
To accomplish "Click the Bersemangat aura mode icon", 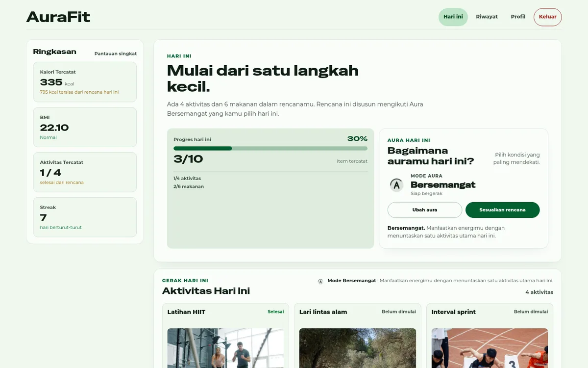I will (396, 185).
